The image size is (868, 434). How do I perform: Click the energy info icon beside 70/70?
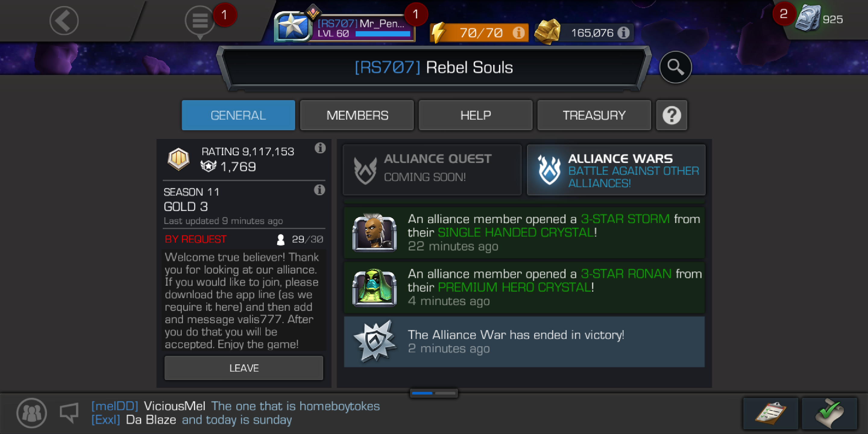click(x=518, y=33)
